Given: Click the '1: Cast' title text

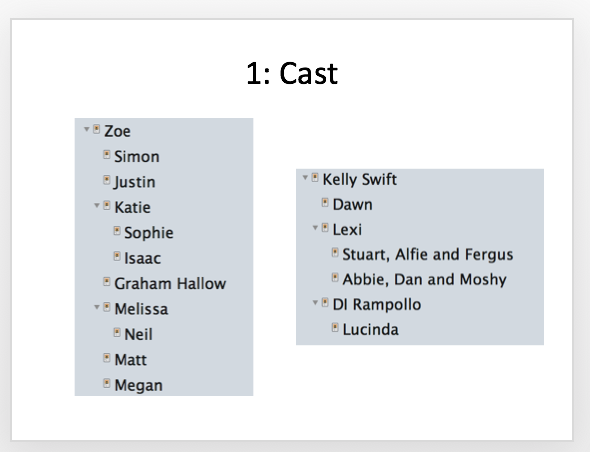Looking at the screenshot, I should point(292,73).
